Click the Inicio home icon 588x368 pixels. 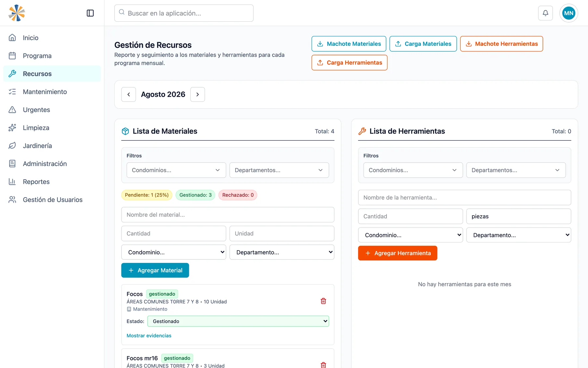click(12, 38)
